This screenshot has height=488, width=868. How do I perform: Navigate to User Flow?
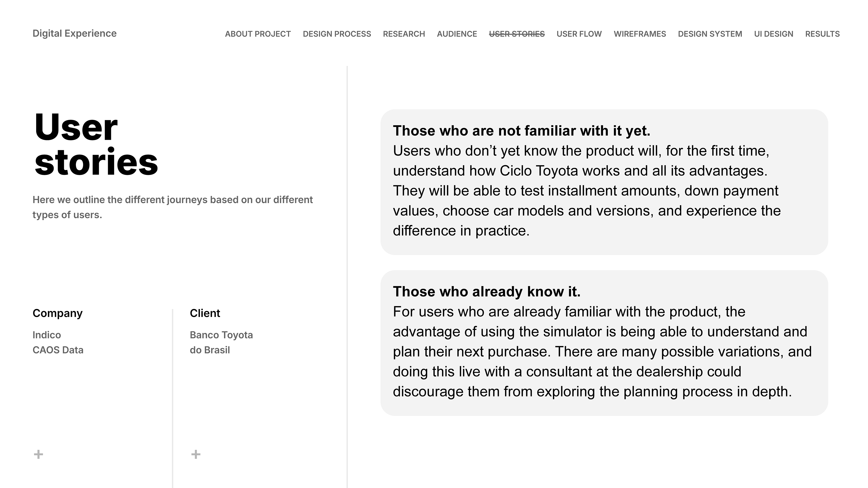pyautogui.click(x=579, y=34)
